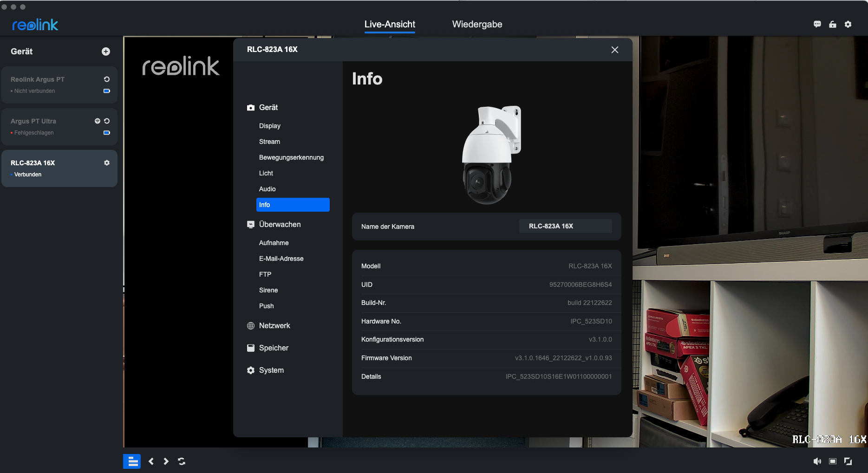Reconnect Reolink Argus PT with refresh icon

click(x=107, y=79)
